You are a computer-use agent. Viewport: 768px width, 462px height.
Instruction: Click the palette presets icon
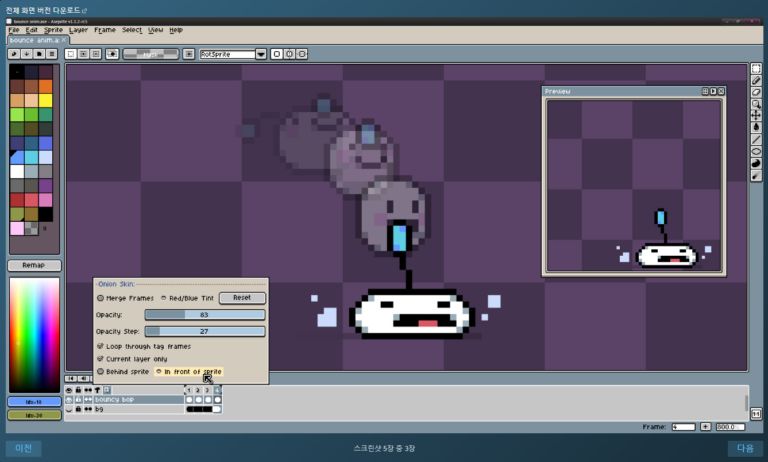(x=39, y=54)
